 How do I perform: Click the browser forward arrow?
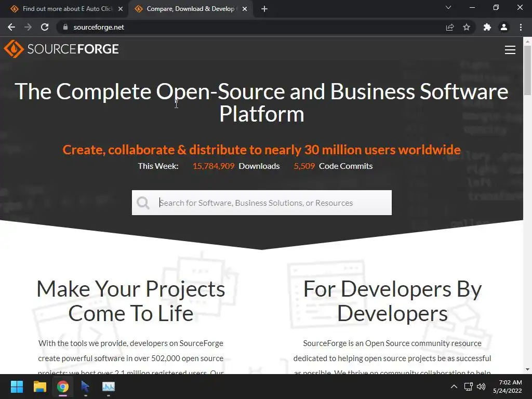pyautogui.click(x=28, y=27)
